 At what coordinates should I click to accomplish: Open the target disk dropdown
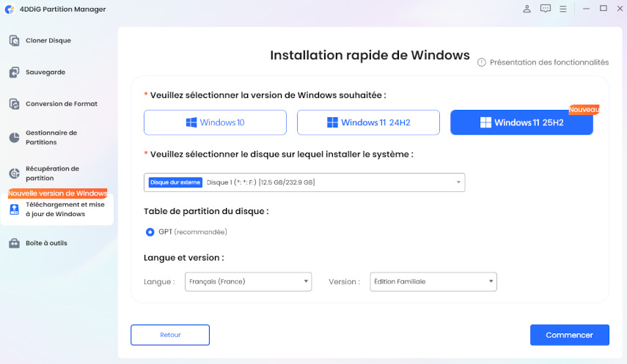click(x=304, y=182)
